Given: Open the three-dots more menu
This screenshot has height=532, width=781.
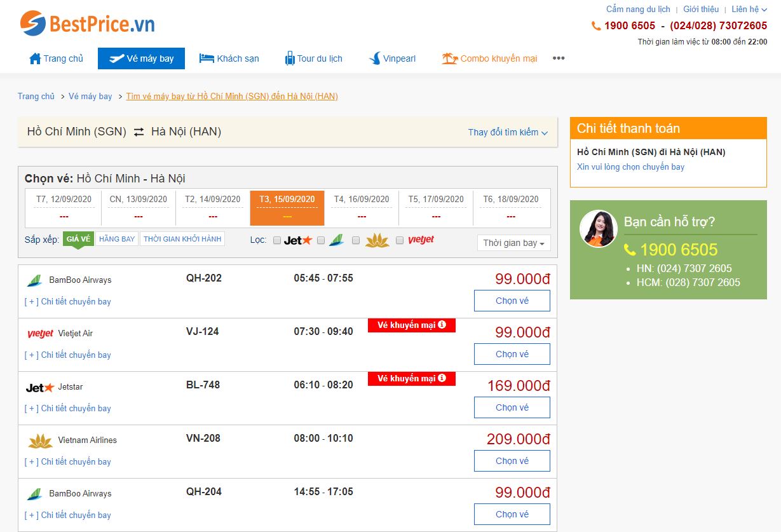Looking at the screenshot, I should (x=559, y=58).
